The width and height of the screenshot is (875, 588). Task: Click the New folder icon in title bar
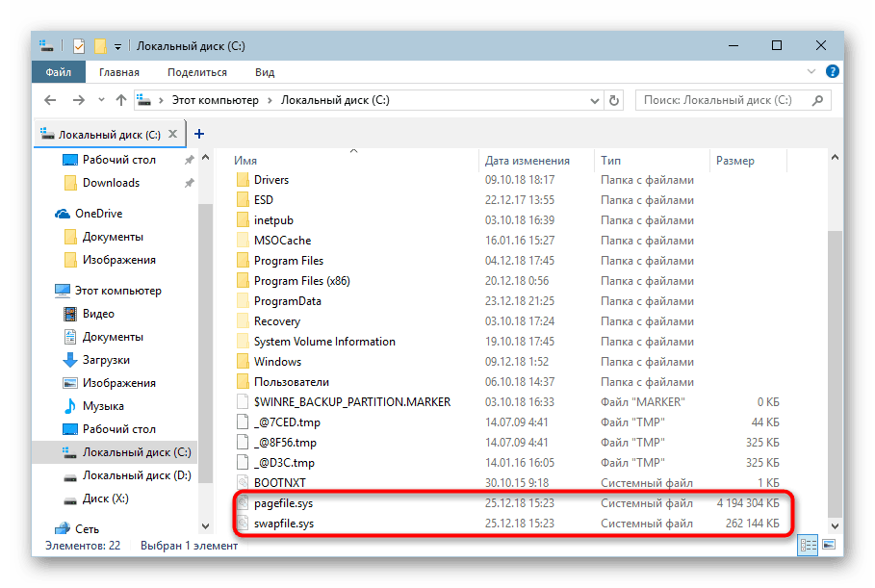[100, 46]
